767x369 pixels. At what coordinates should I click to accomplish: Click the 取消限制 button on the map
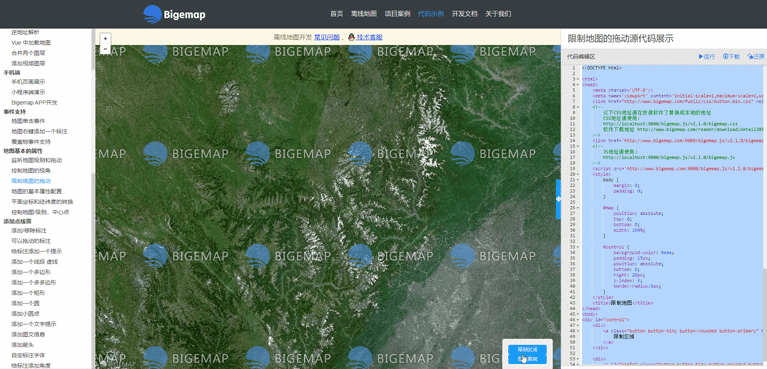point(527,360)
